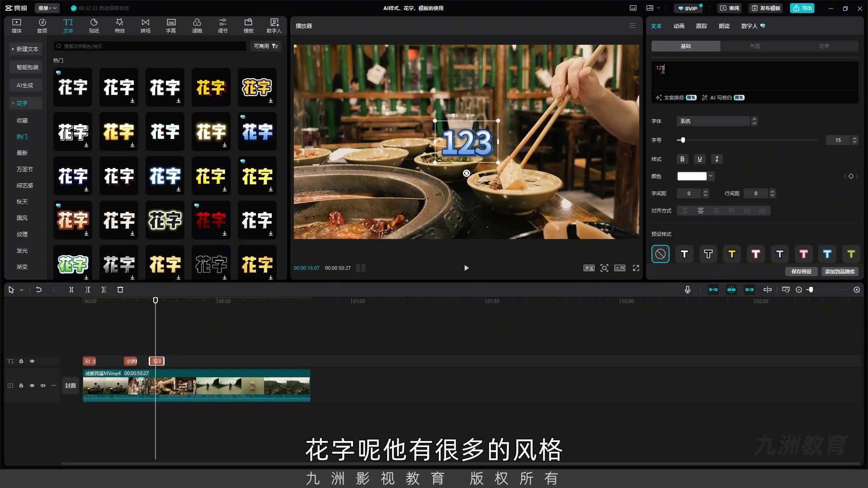Image resolution: width=868 pixels, height=488 pixels.
Task: Apply Italic style to text
Action: (717, 159)
